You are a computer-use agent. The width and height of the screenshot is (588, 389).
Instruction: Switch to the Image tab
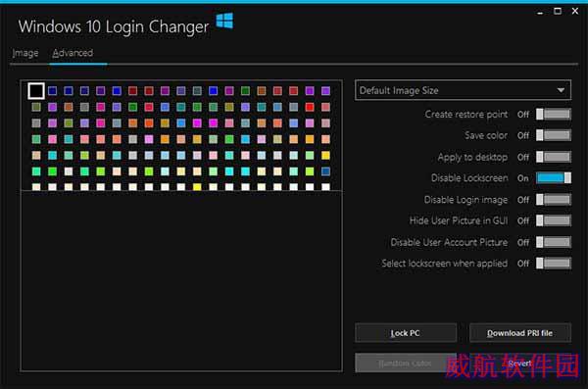[x=25, y=53]
